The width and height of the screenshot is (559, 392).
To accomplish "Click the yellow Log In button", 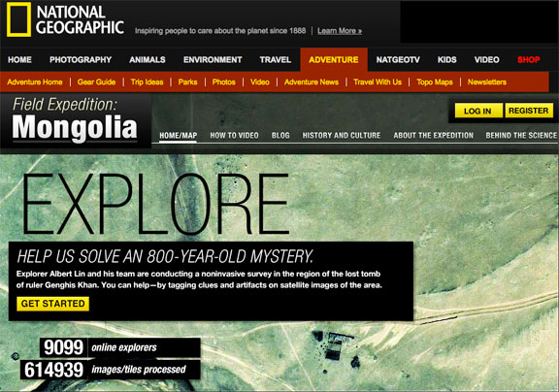I will tap(478, 111).
